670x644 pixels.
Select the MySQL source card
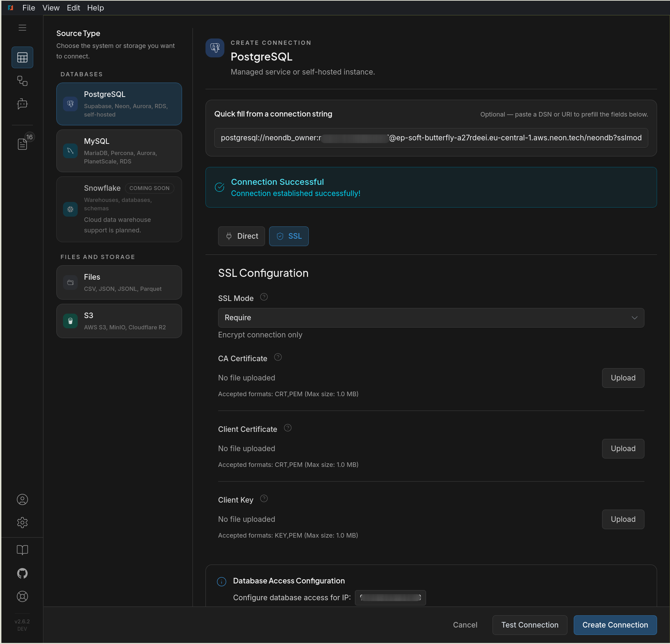[119, 151]
